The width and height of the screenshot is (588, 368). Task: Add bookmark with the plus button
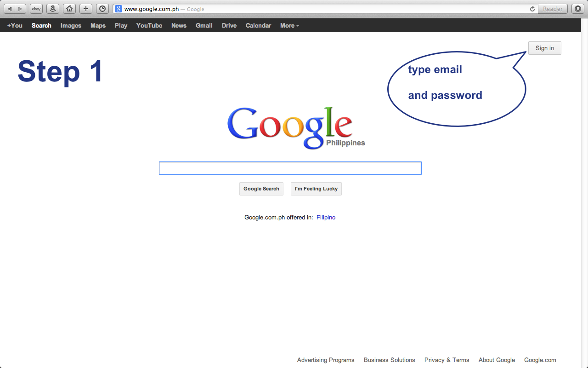[x=86, y=9]
